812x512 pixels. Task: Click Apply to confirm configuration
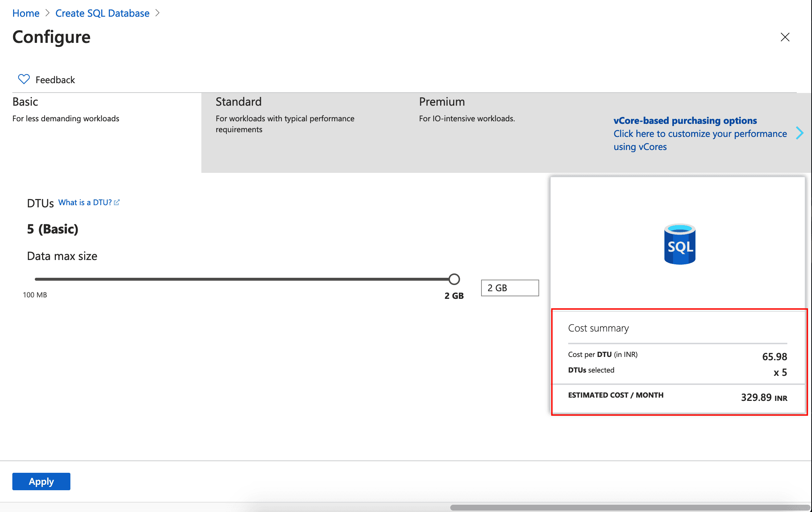tap(41, 481)
